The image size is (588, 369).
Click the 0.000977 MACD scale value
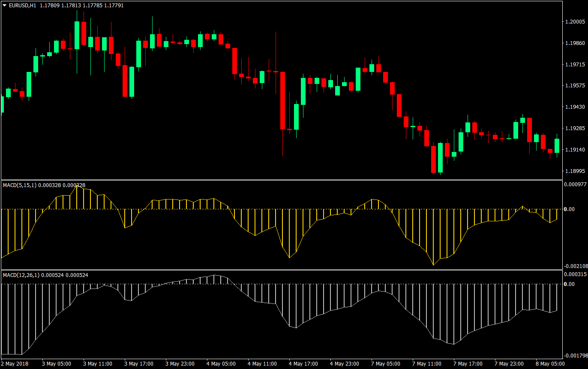point(574,184)
